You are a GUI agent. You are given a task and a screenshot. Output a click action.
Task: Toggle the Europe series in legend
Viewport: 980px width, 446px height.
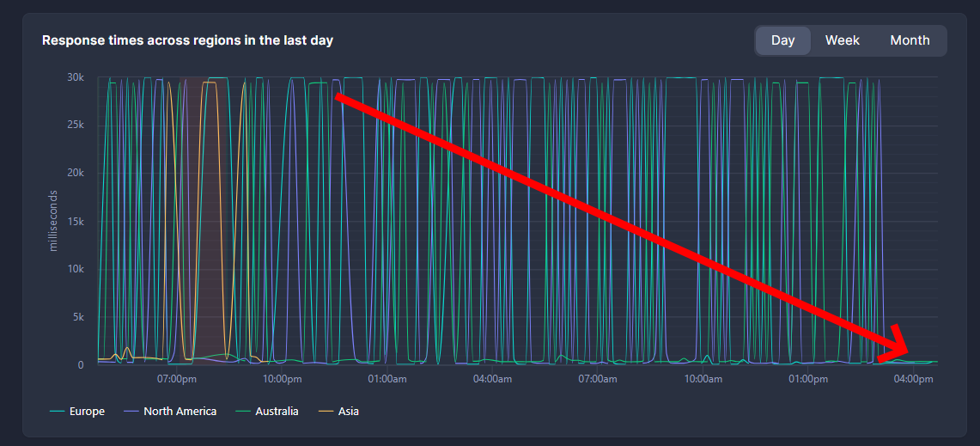tap(77, 412)
